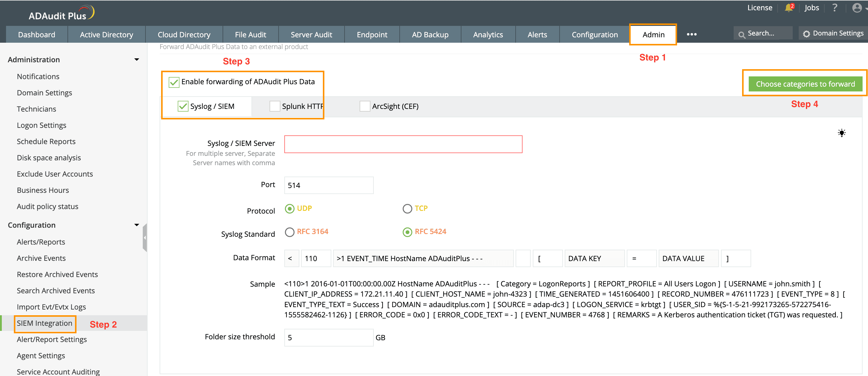Open the three-dots more tabs menu
This screenshot has height=376, width=868.
(692, 34)
